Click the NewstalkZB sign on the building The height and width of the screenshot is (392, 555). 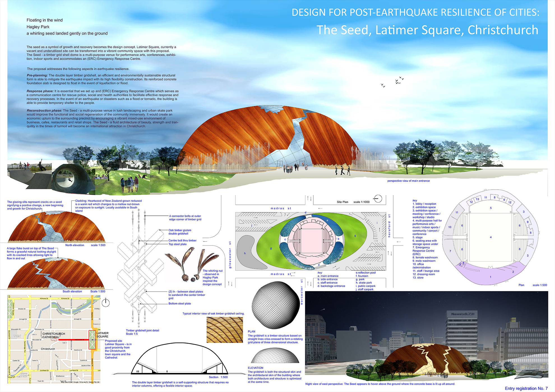[x=462, y=314]
